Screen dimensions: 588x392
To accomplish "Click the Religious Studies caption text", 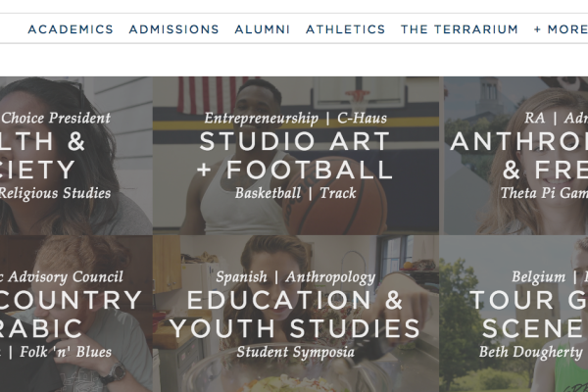I will point(55,193).
